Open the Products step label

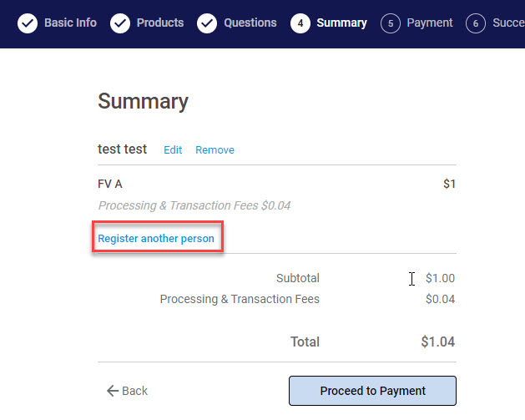point(160,23)
